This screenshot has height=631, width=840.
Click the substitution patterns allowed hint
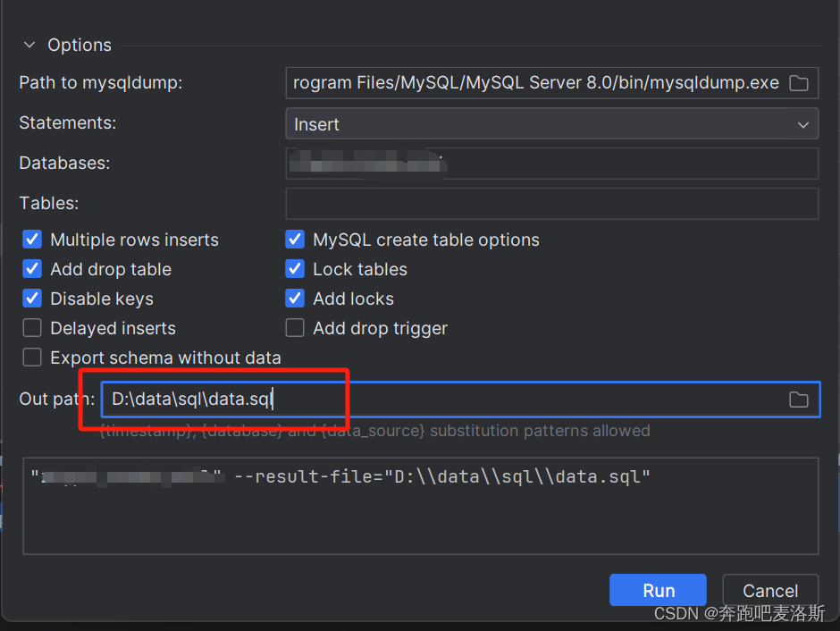point(375,431)
